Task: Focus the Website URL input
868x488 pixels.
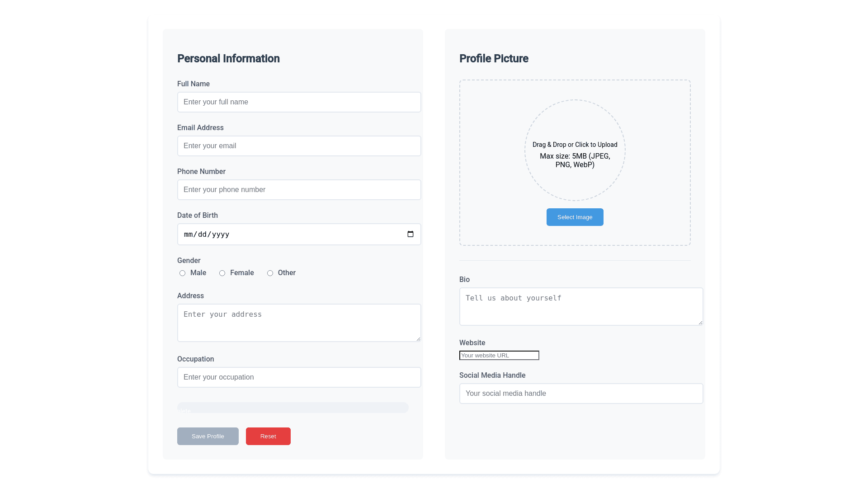Action: [499, 355]
